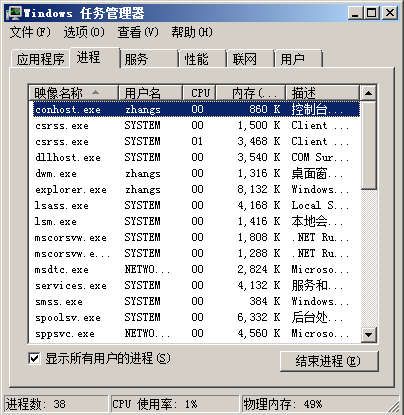
Task: Go to the 联网 tab
Action: (251, 59)
